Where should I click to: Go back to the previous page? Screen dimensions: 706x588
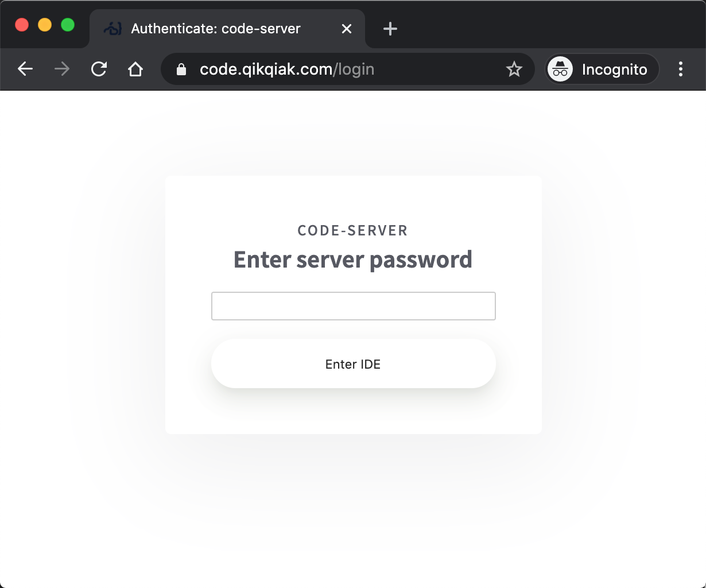25,69
